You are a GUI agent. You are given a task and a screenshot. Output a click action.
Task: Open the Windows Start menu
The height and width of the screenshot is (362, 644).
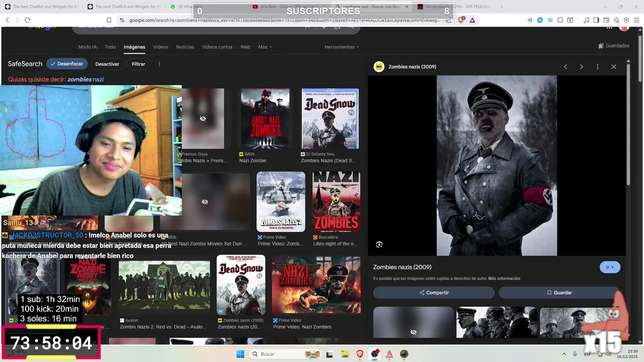(x=240, y=354)
